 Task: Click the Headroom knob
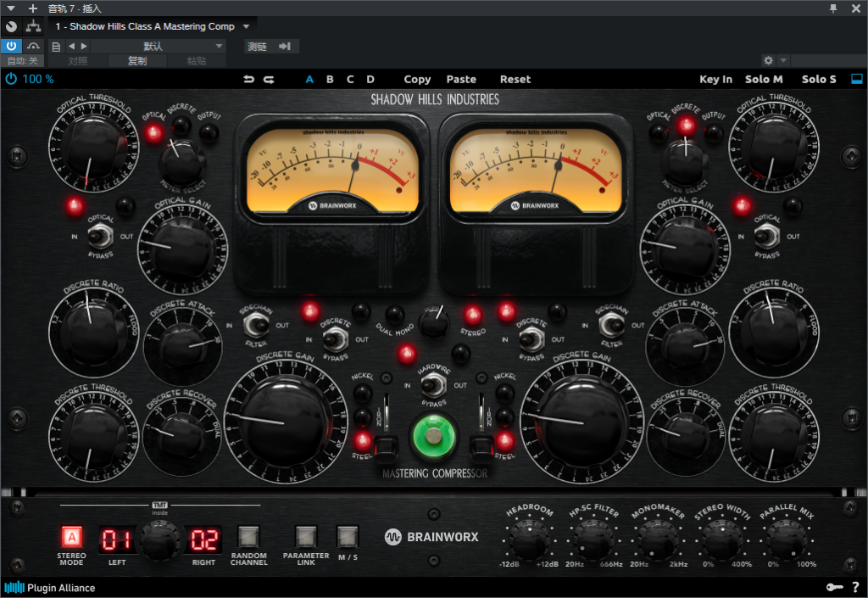coord(529,538)
